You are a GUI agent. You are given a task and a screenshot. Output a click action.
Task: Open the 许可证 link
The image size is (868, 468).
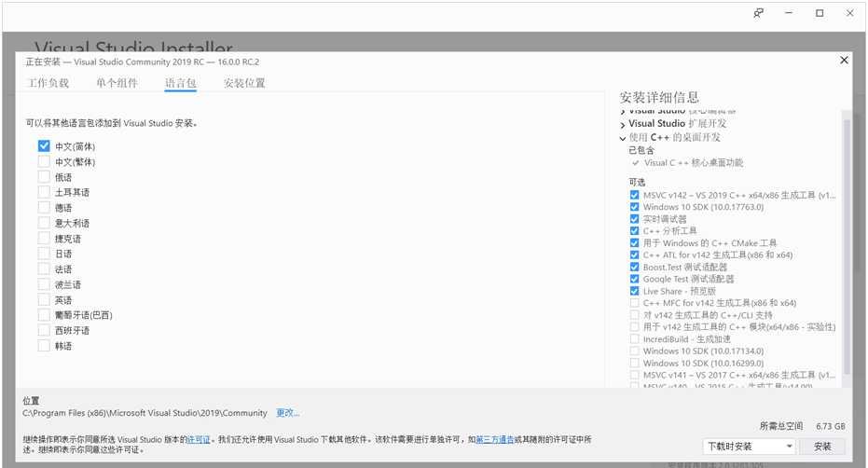tap(199, 439)
